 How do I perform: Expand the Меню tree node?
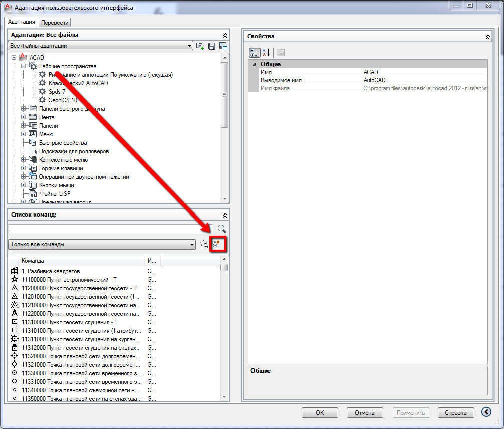click(23, 134)
